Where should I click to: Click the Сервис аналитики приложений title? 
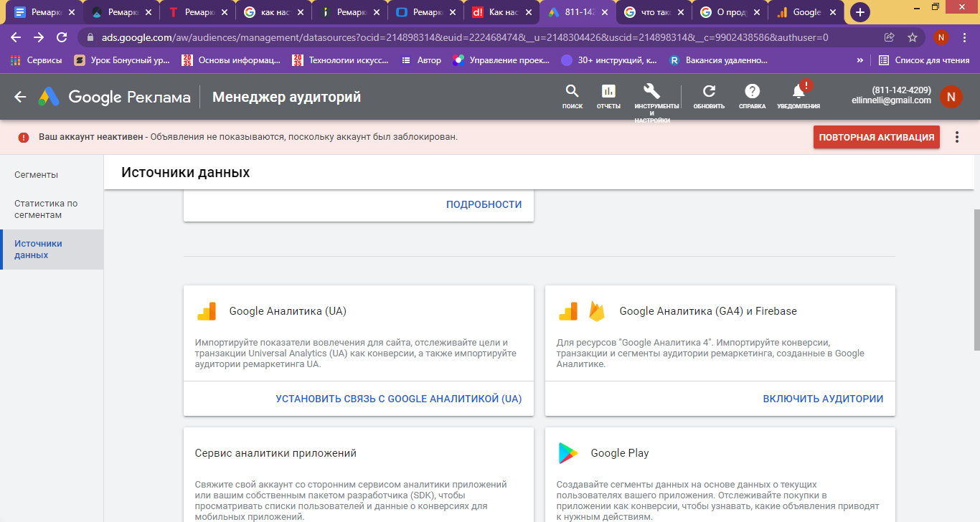click(x=275, y=453)
